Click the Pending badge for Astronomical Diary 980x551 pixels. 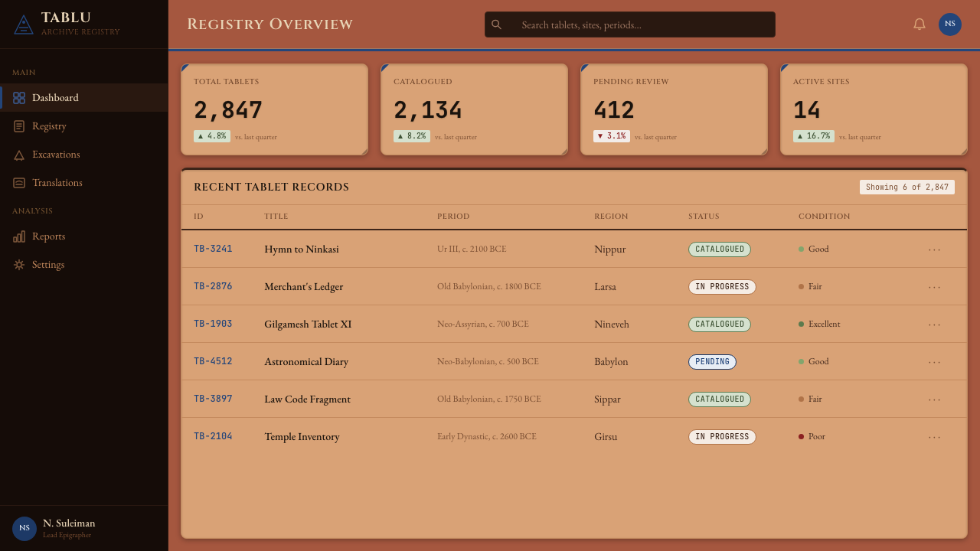(x=712, y=362)
